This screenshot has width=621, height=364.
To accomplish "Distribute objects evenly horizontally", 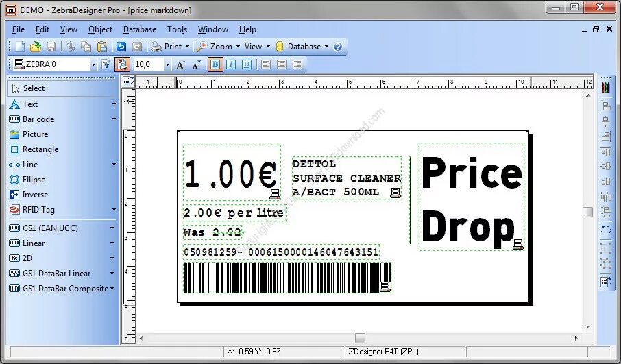I will click(x=605, y=197).
